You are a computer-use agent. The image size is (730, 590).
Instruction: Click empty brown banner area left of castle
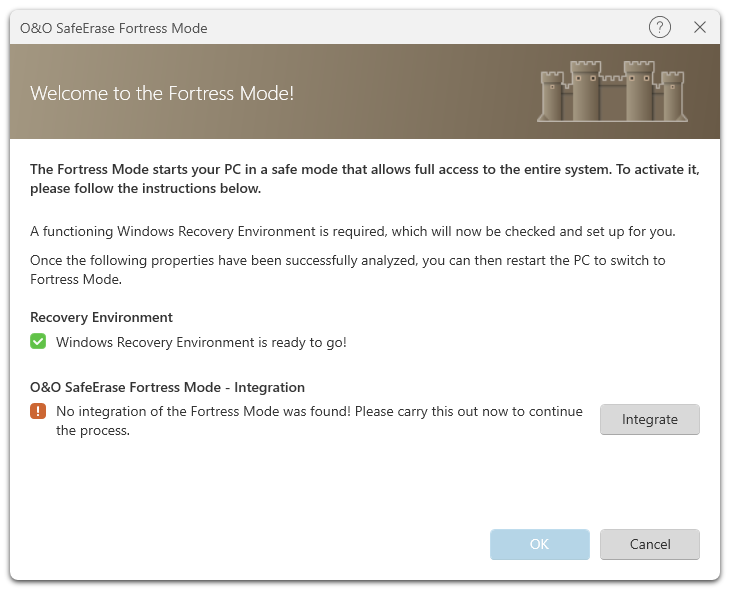(420, 92)
